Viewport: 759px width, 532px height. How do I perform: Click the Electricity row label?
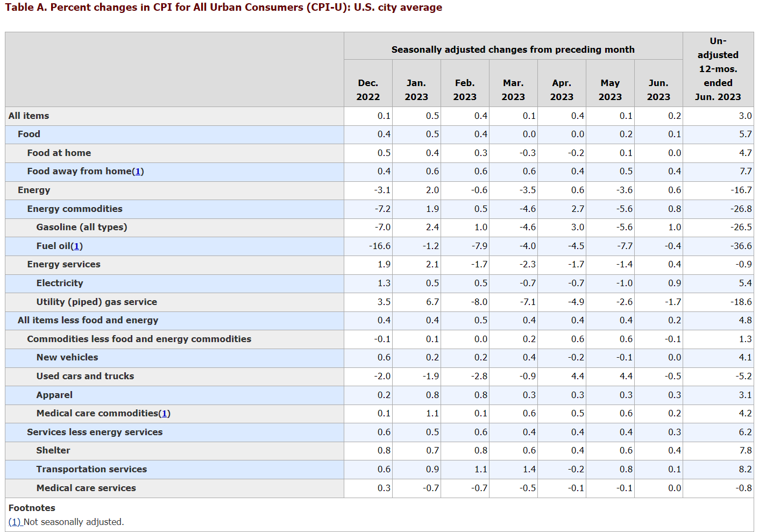tap(60, 283)
